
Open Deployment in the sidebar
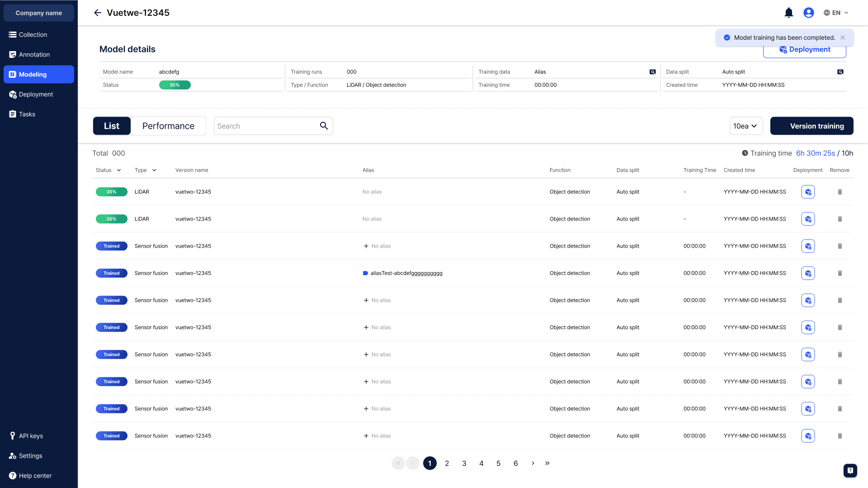[x=36, y=94]
